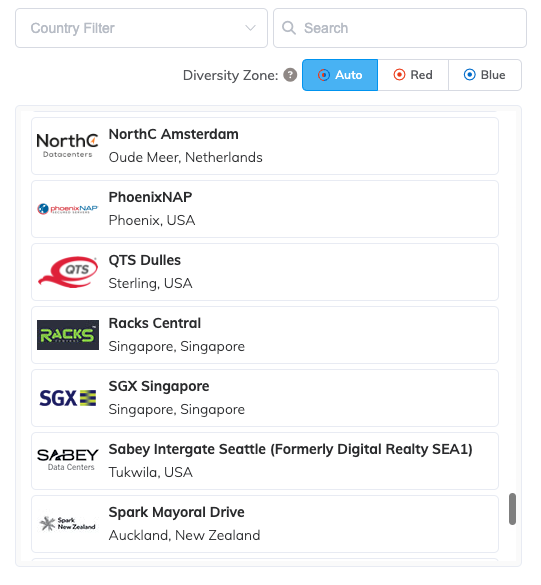This screenshot has width=541, height=585.
Task: Click the NorthC Datacenters logo
Action: click(68, 146)
